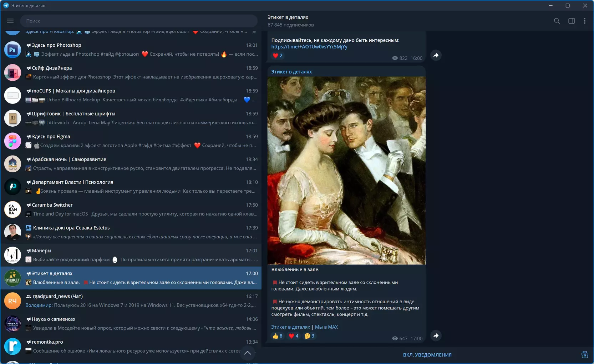Image resolution: width=594 pixels, height=364 pixels.
Task: Open the Сейф Дизайнера chat title
Action: [52, 68]
